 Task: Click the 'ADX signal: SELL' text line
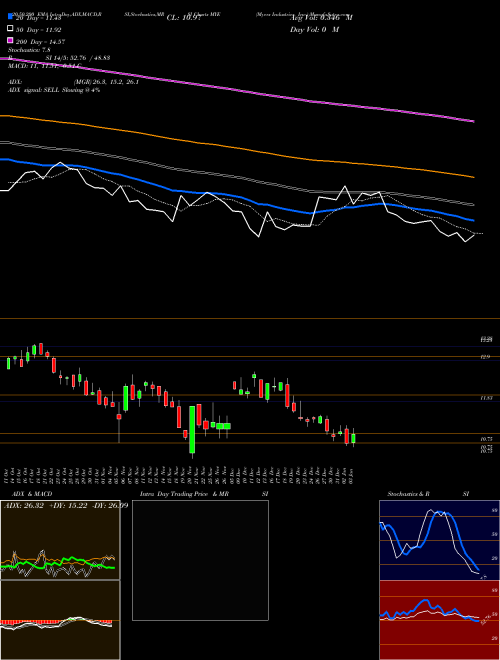tap(54, 90)
